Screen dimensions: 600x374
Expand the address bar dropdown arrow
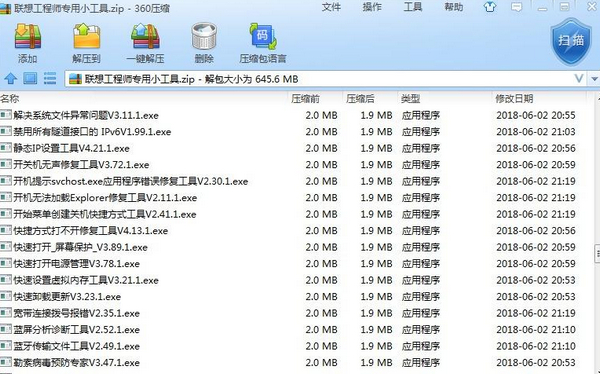(579, 79)
